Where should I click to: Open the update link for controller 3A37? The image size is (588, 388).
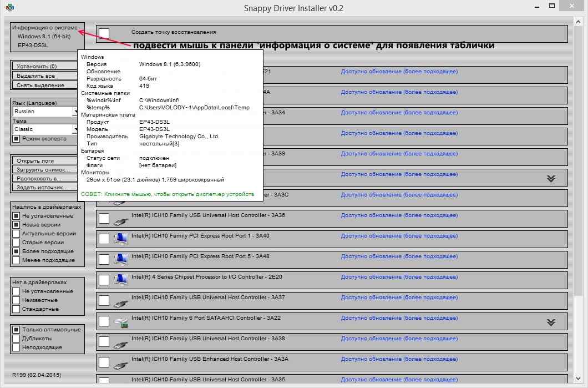coord(399,298)
